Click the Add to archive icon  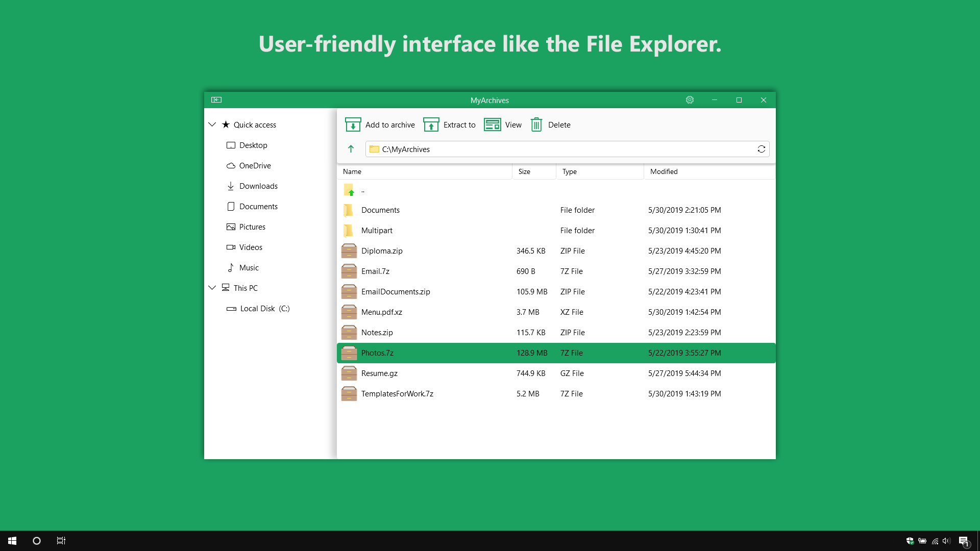353,124
